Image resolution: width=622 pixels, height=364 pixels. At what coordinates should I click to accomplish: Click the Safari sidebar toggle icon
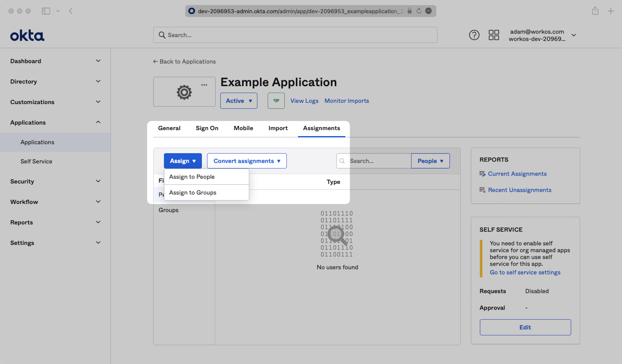pos(46,11)
